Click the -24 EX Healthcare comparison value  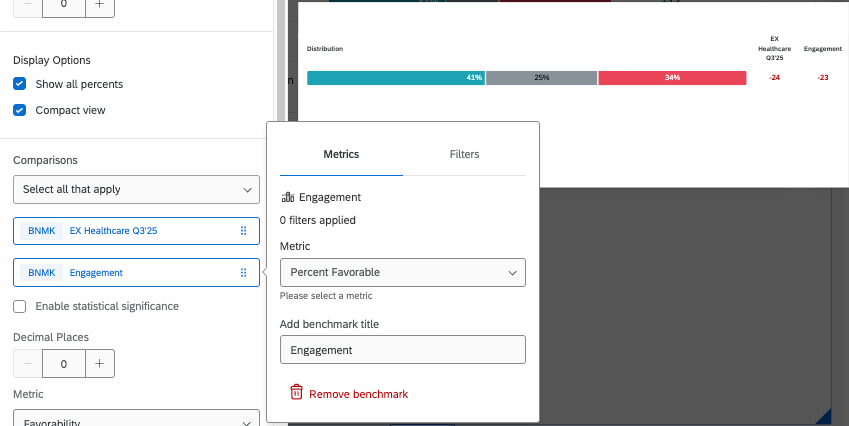click(775, 77)
